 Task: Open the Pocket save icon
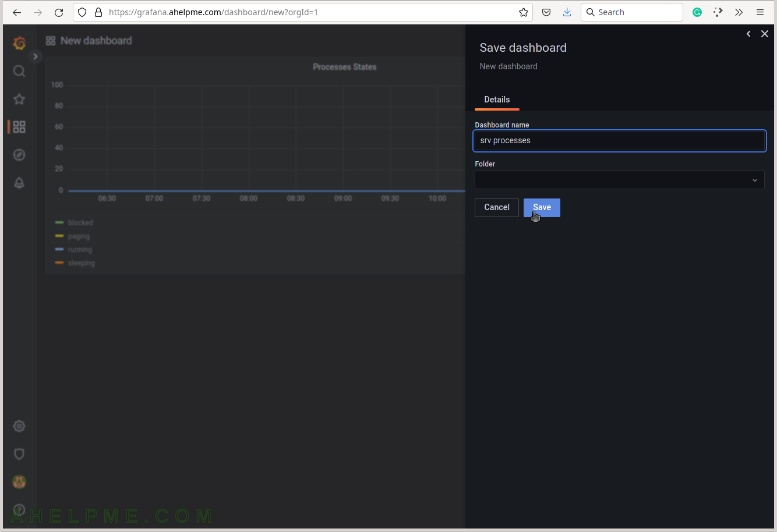(546, 12)
